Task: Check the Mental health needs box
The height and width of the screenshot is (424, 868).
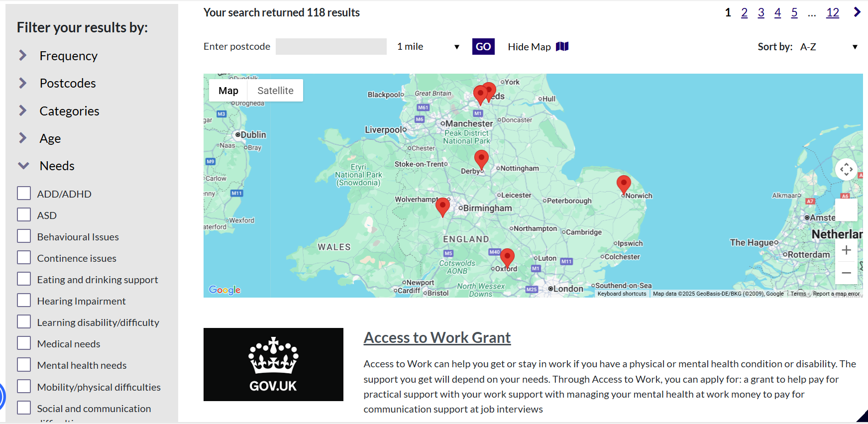Action: 24,365
